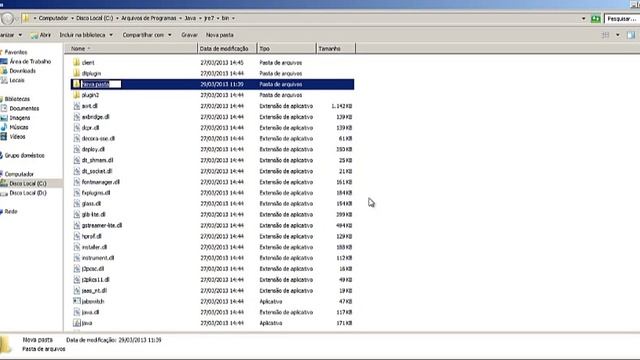Image resolution: width=640 pixels, height=360 pixels.
Task: Select Disco Local (C:) in sidebar
Action: [x=28, y=184]
